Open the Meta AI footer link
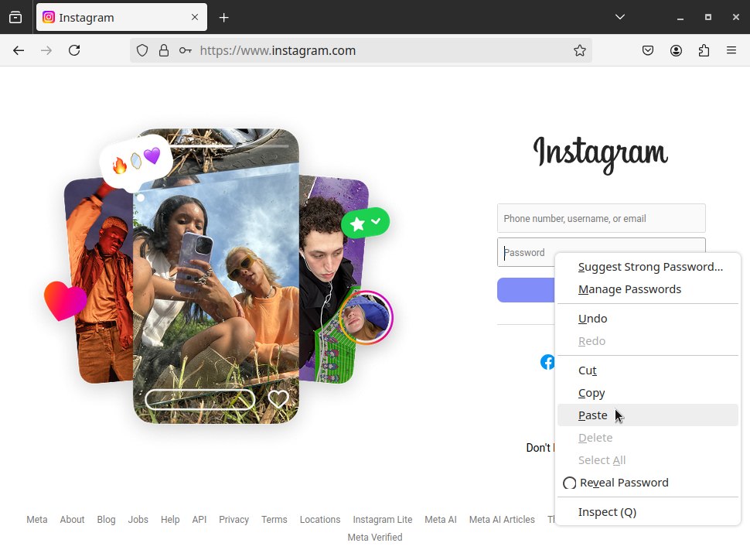This screenshot has height=560, width=750. pyautogui.click(x=441, y=519)
